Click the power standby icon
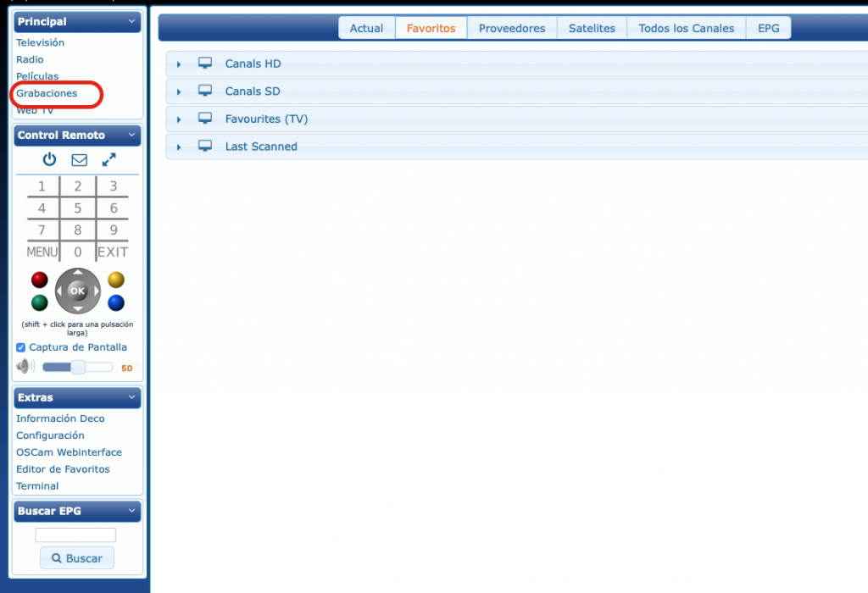The image size is (868, 593). [x=49, y=159]
